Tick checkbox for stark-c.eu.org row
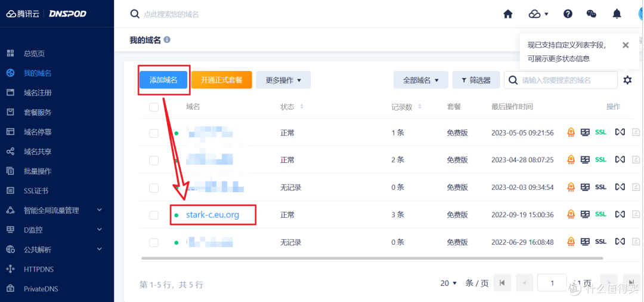The height and width of the screenshot is (302, 644). (x=154, y=215)
